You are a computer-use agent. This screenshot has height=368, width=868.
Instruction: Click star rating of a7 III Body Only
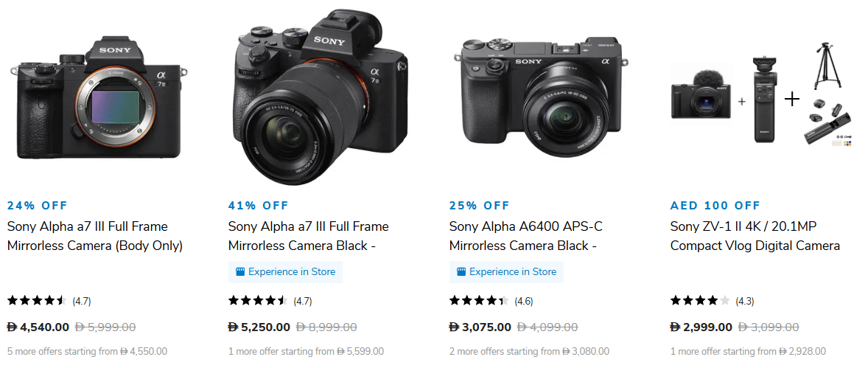[x=37, y=301]
